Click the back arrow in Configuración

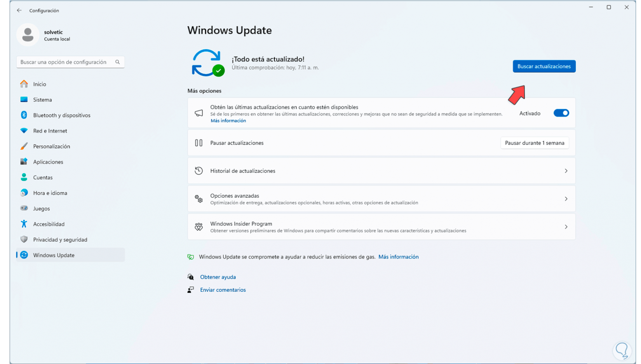[19, 10]
